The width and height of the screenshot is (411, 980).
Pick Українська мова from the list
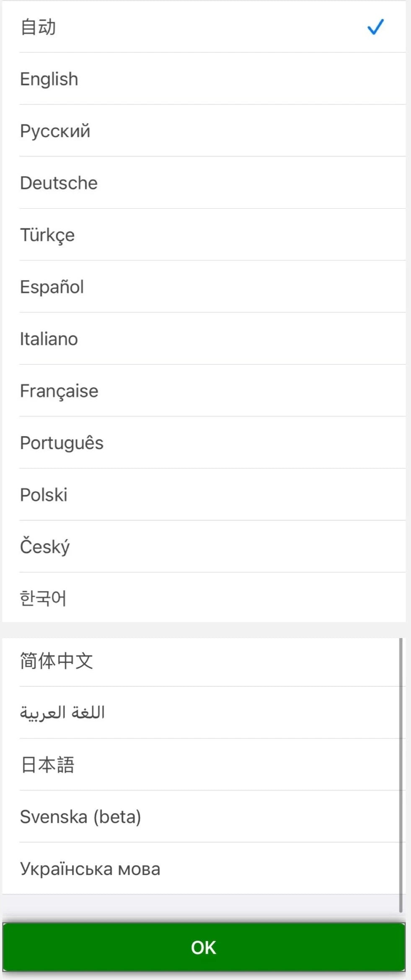pos(90,869)
